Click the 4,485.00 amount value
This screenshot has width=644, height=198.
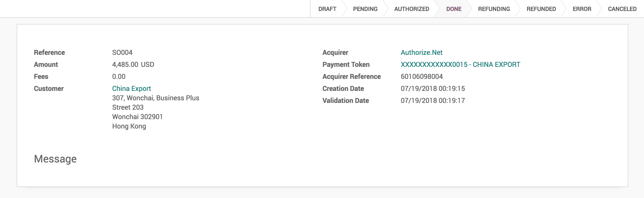[125, 65]
